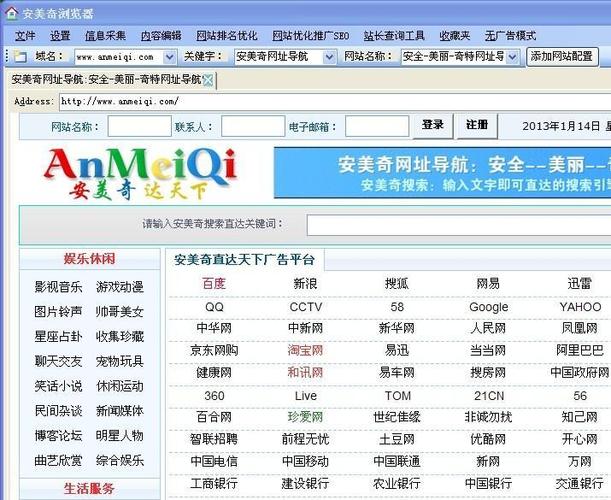Screen dimensions: 611x500
Task: Open the 信息采集 menu
Action: point(105,36)
